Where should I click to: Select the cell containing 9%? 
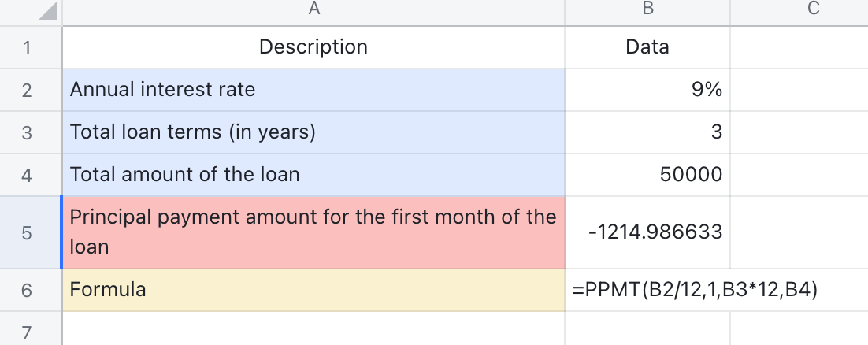point(647,90)
